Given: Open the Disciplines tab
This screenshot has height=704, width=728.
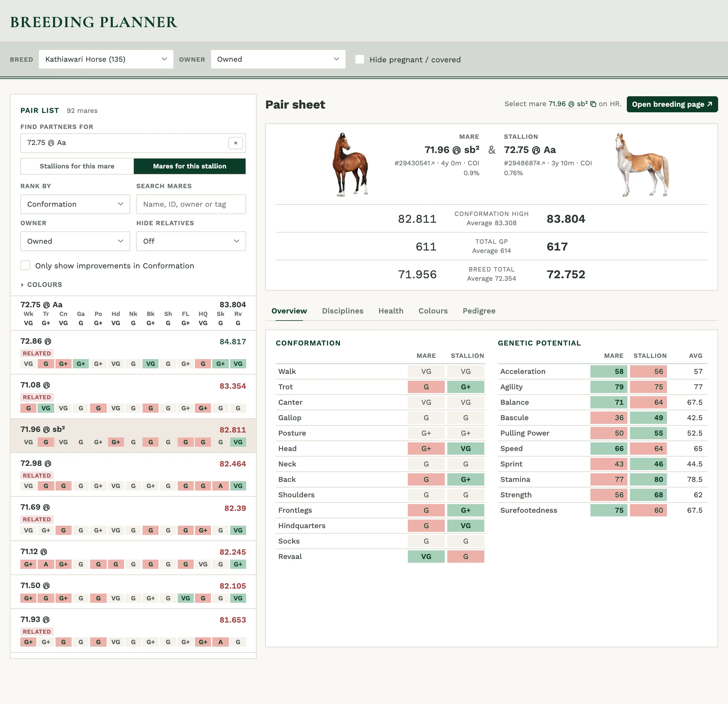Looking at the screenshot, I should (x=342, y=311).
